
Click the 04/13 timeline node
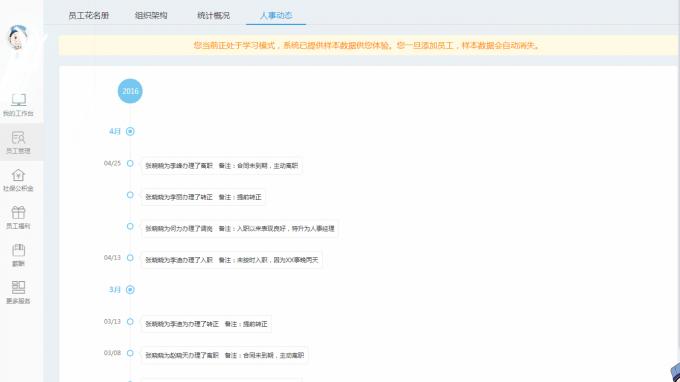coord(130,258)
